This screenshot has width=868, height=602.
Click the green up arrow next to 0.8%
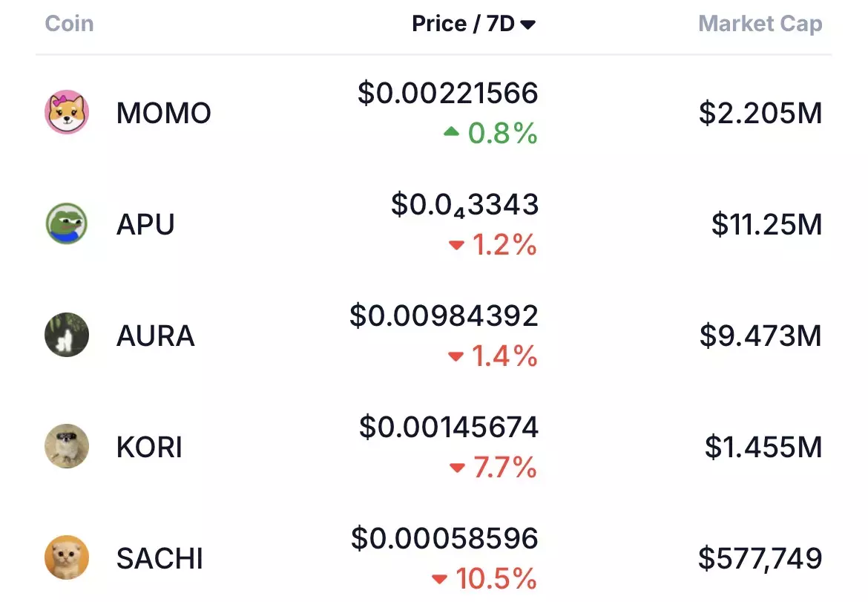point(451,132)
